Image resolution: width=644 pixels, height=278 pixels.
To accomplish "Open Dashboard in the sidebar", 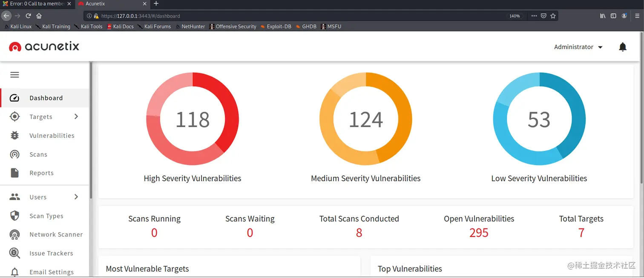I will point(45,98).
